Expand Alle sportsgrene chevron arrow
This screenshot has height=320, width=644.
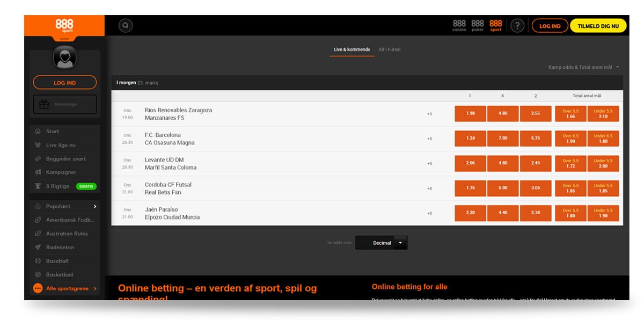click(x=95, y=288)
